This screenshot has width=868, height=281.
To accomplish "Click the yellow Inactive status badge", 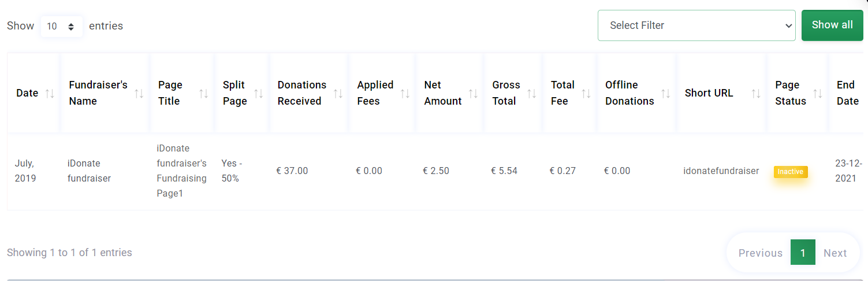I will pyautogui.click(x=791, y=172).
